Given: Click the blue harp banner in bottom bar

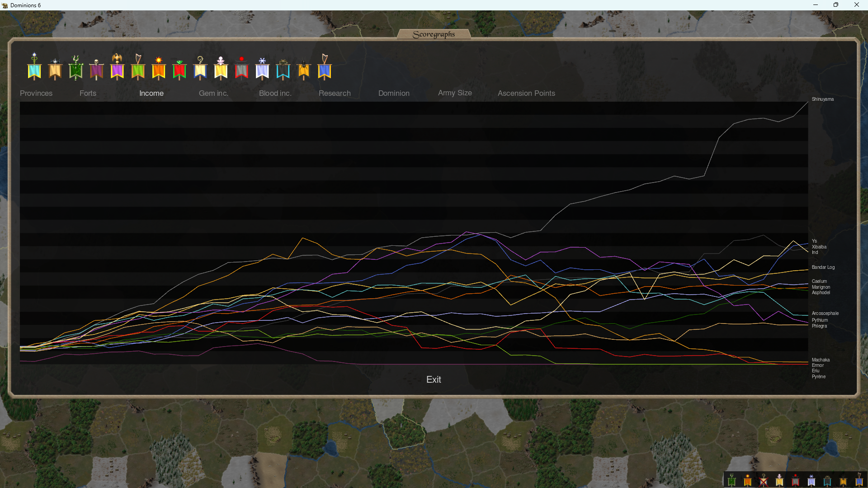Looking at the screenshot, I should pyautogui.click(x=859, y=480).
